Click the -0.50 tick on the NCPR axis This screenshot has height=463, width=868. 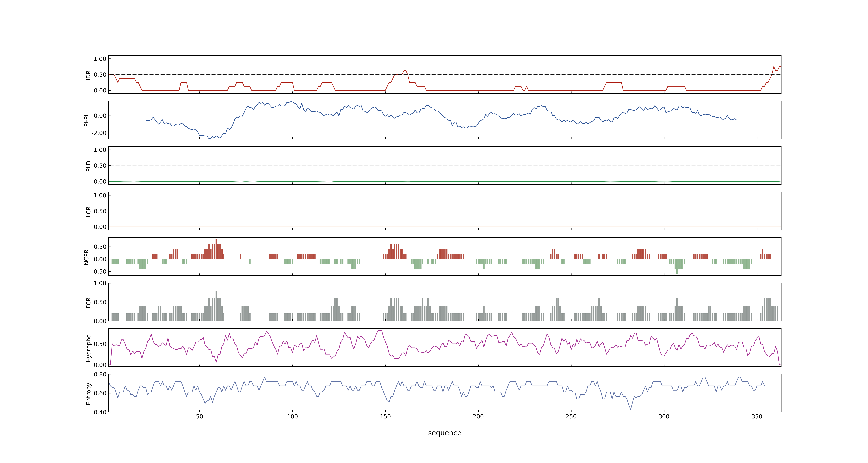point(99,272)
